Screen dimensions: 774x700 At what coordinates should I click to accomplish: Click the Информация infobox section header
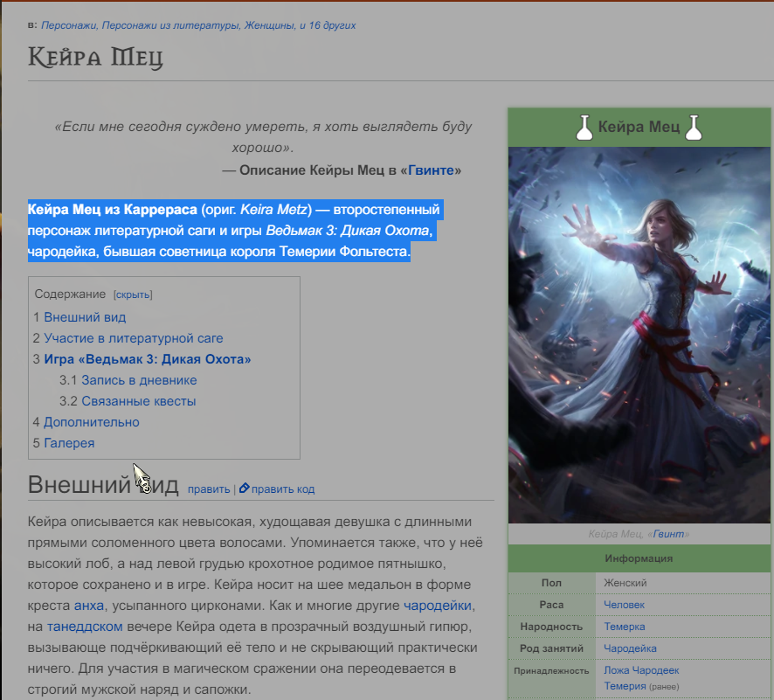coord(639,558)
